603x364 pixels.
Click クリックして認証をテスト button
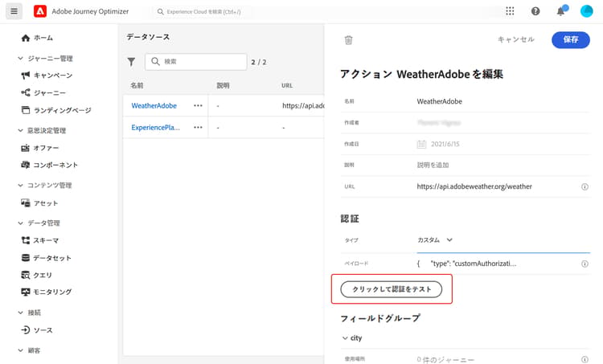pyautogui.click(x=391, y=289)
